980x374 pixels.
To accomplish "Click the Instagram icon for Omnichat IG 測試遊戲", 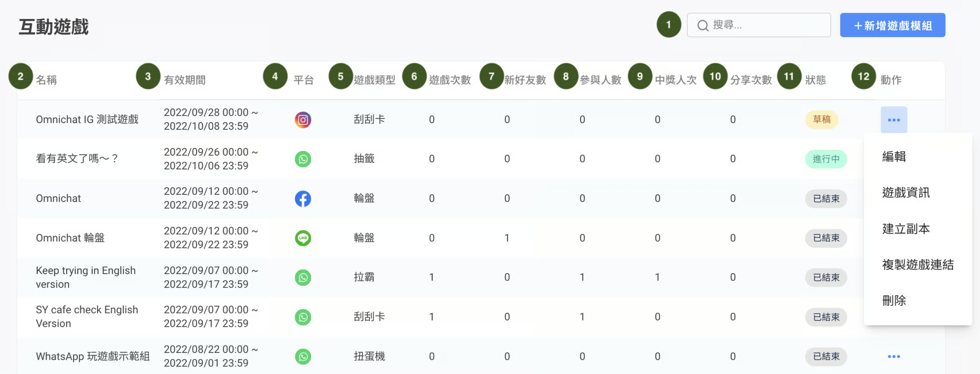I will point(303,120).
